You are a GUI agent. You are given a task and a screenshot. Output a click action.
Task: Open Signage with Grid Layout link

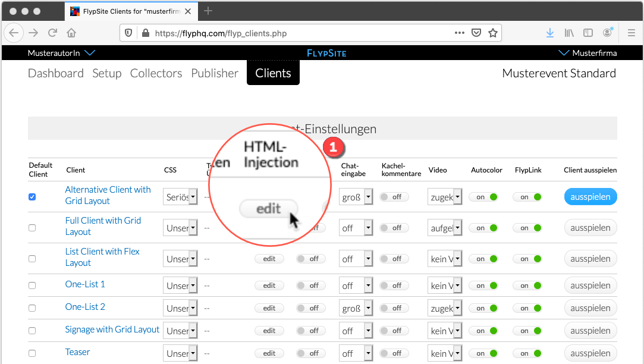[x=112, y=330]
